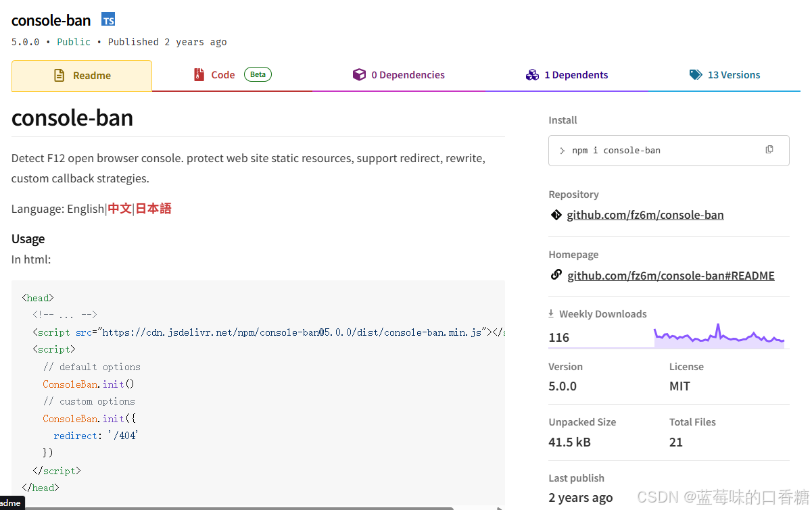
Task: View the 1 Dependents tab
Action: [x=567, y=75]
